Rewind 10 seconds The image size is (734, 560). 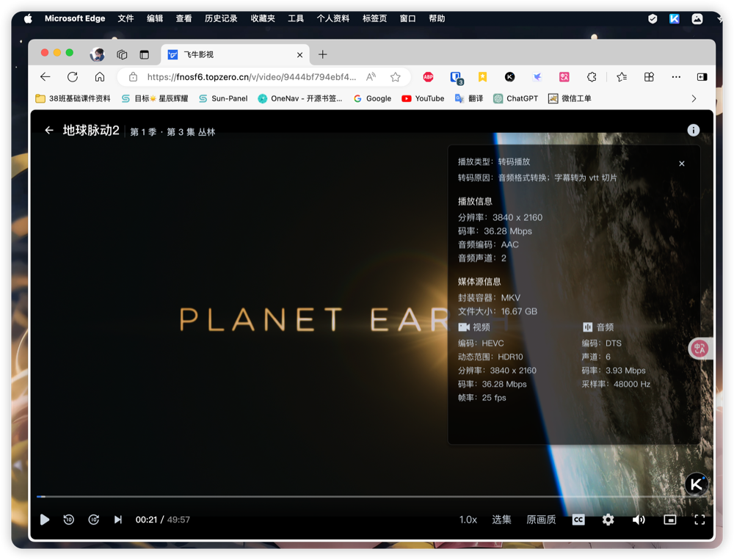coord(69,520)
